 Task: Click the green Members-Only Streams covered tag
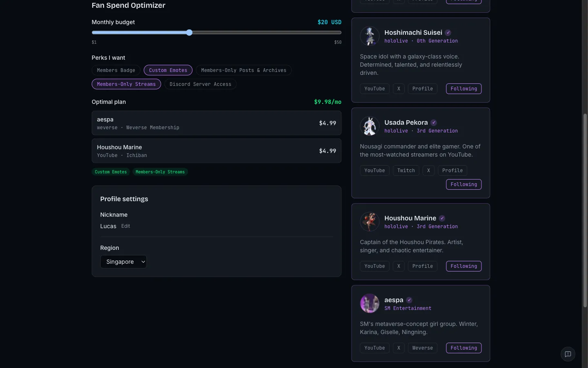(x=160, y=172)
